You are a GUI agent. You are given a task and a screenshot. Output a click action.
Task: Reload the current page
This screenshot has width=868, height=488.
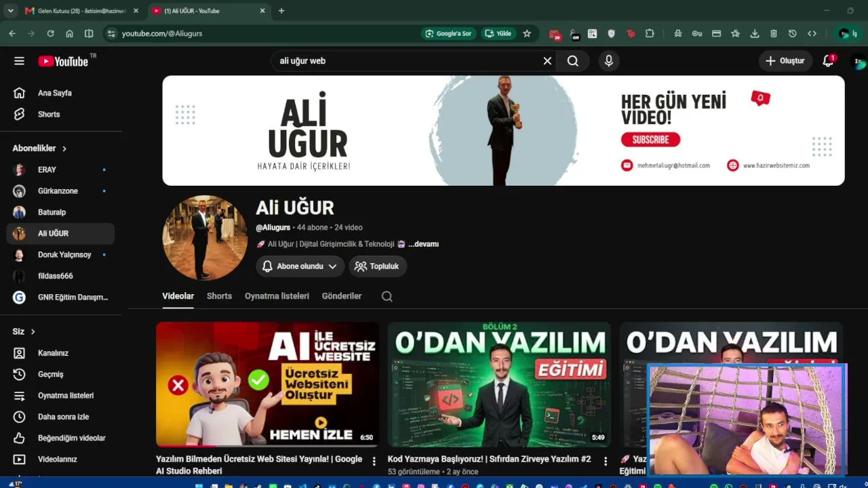(x=50, y=33)
